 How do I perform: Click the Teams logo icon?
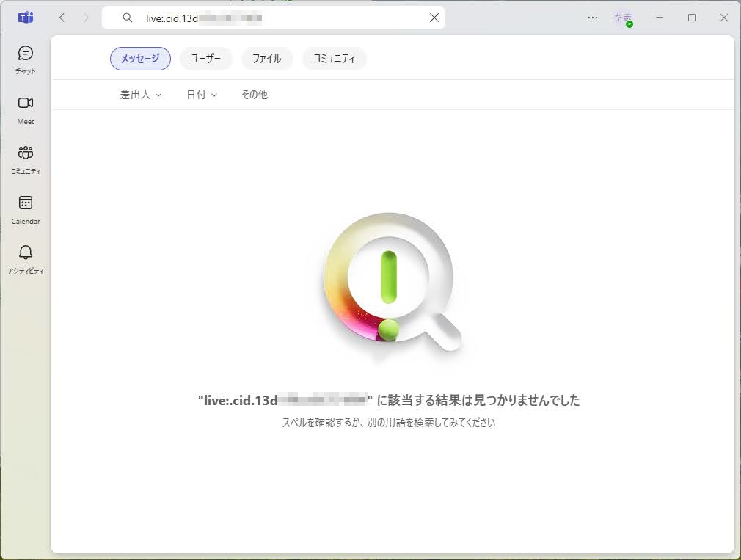26,18
